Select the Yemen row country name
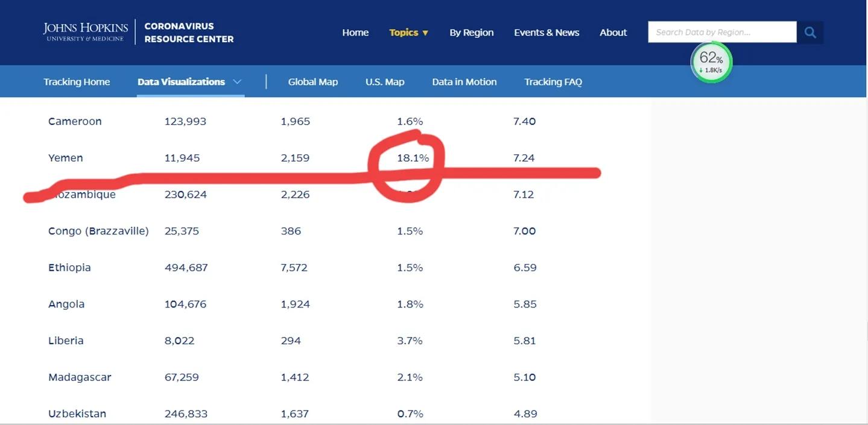868x425 pixels. point(66,158)
